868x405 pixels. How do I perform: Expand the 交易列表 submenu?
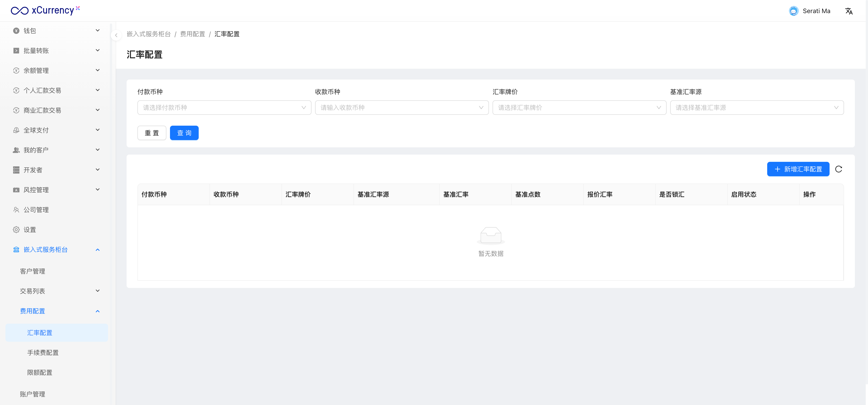[x=98, y=291]
